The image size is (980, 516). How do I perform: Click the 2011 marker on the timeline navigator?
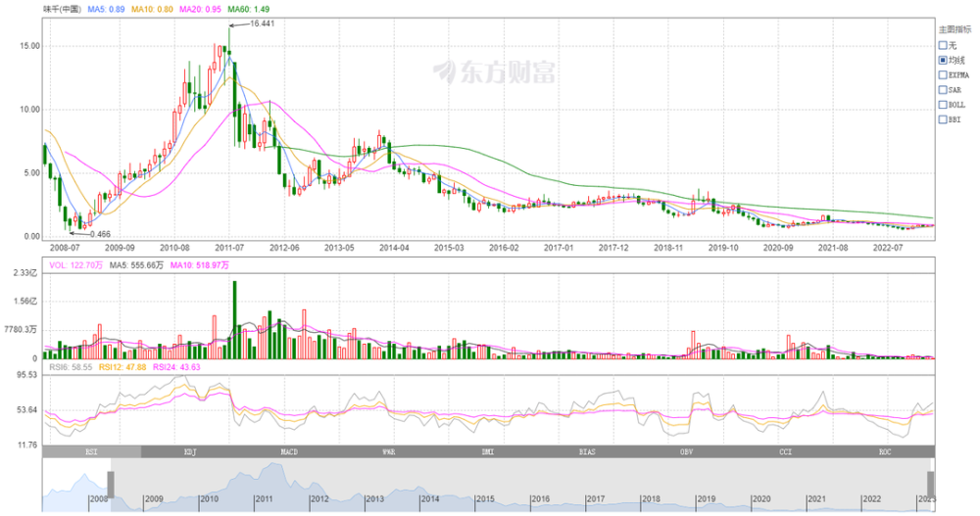[x=264, y=499]
